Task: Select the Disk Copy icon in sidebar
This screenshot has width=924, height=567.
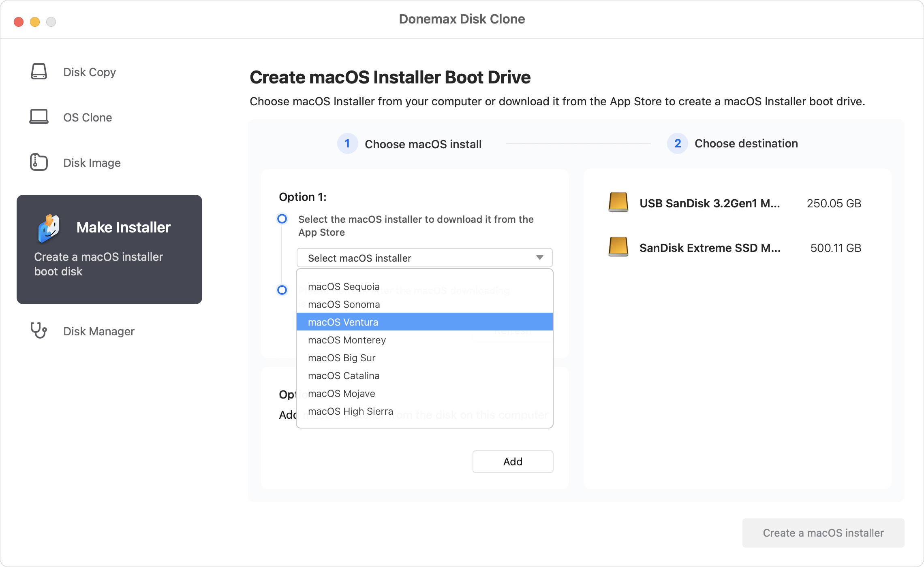Action: point(38,72)
